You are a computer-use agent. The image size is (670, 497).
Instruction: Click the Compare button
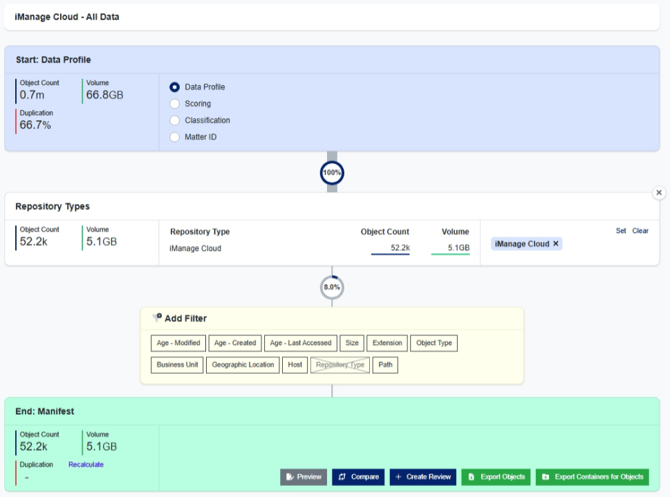pos(358,477)
